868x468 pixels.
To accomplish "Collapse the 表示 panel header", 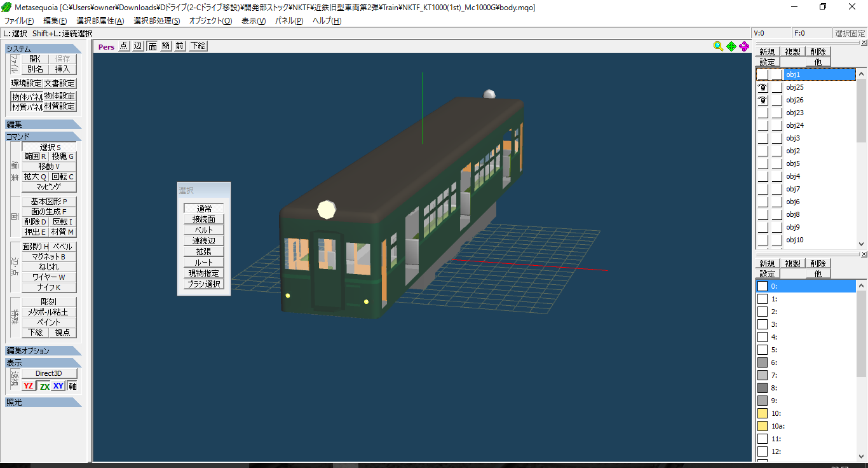I will [x=43, y=363].
